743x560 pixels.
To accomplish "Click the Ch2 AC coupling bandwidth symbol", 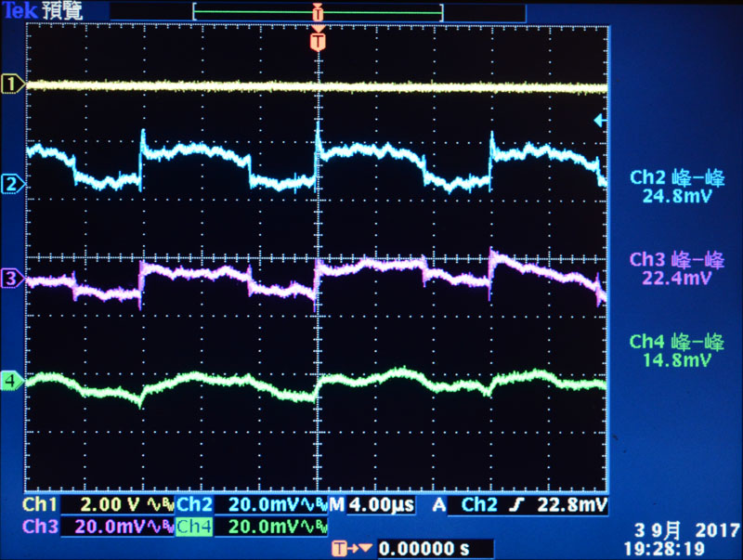I will [314, 504].
